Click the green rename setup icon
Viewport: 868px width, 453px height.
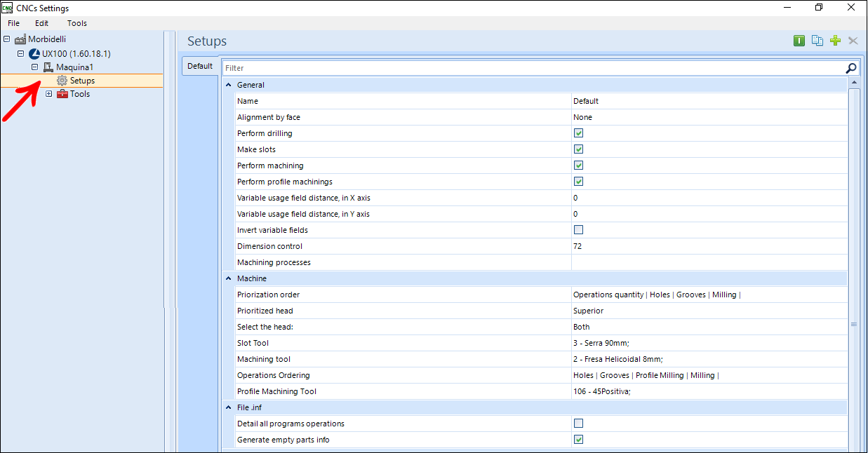tap(799, 41)
